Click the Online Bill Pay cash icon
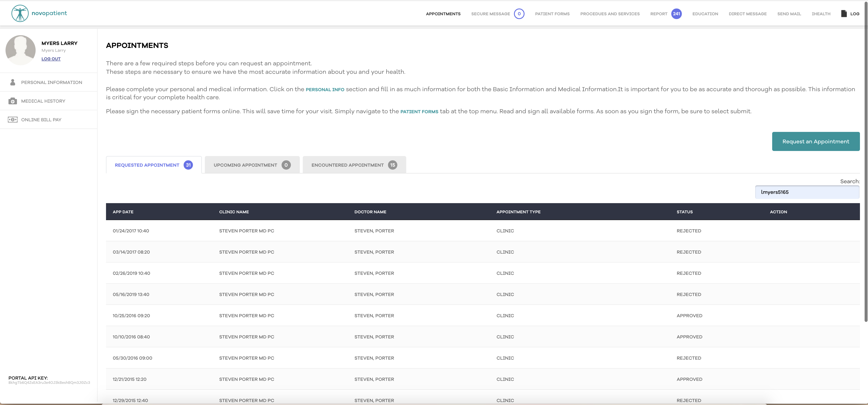Viewport: 868px width, 405px height. coord(13,120)
